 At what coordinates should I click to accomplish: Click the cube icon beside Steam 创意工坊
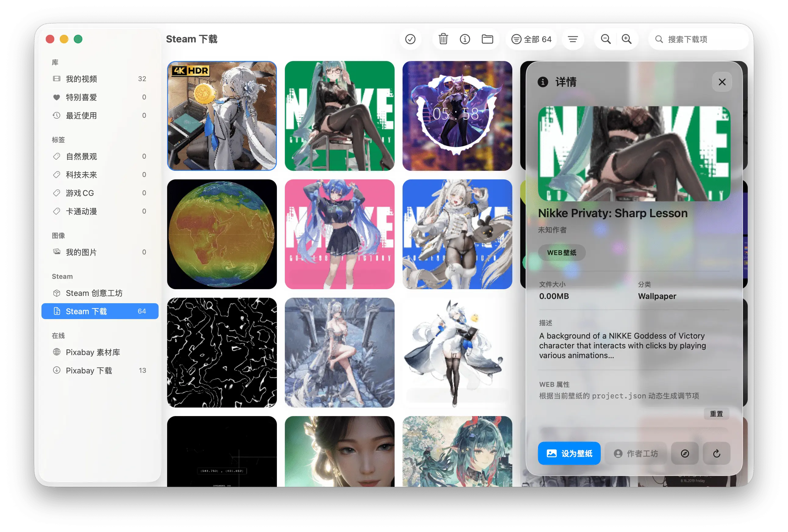click(57, 293)
